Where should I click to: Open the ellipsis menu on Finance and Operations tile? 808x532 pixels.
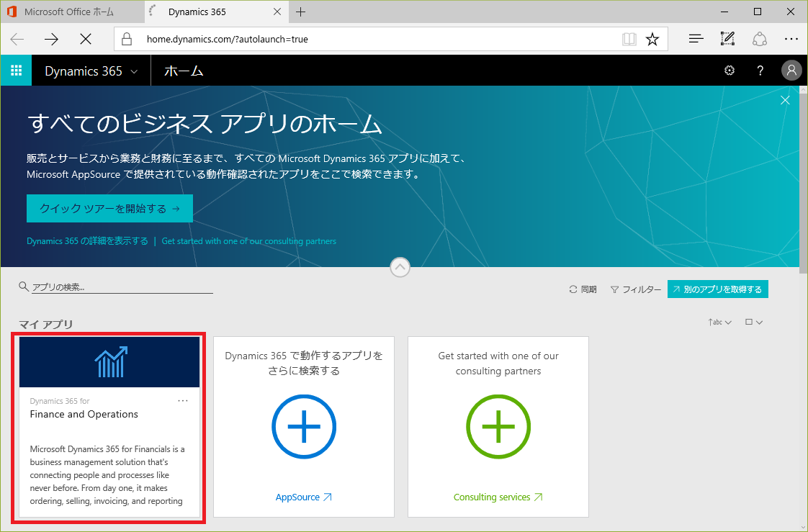183,401
